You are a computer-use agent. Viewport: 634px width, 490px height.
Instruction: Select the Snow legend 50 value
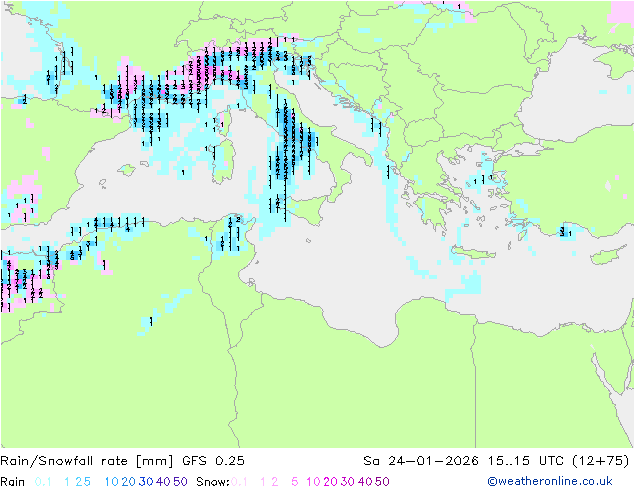(x=382, y=482)
